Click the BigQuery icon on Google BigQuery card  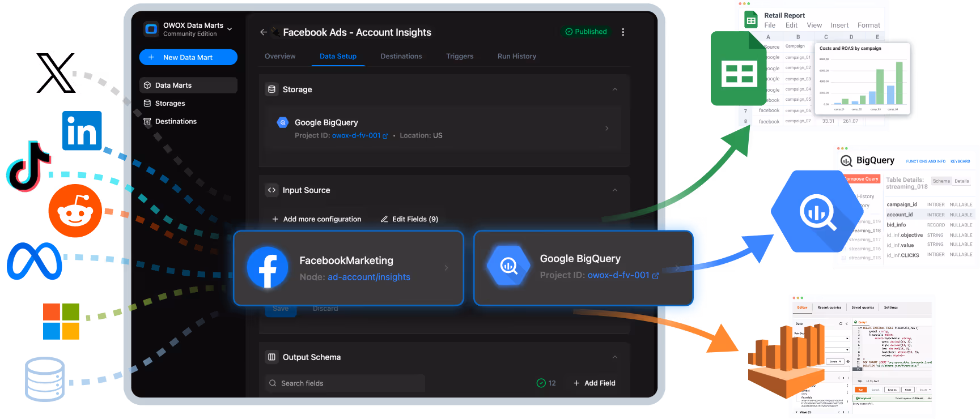tap(508, 265)
